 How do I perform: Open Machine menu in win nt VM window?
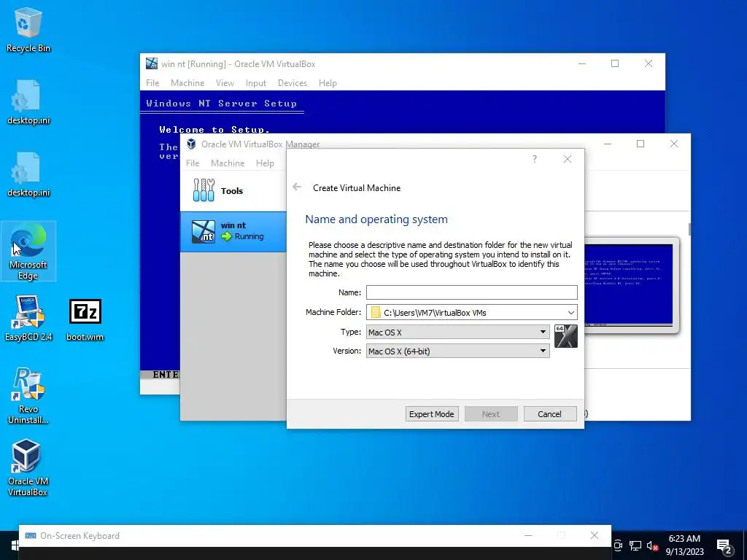coord(187,83)
